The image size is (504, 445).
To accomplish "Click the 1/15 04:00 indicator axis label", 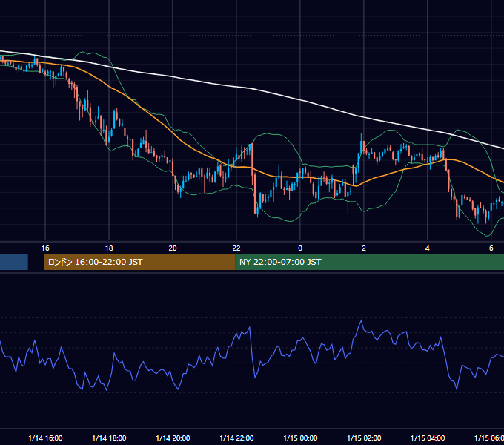I will pos(428,438).
